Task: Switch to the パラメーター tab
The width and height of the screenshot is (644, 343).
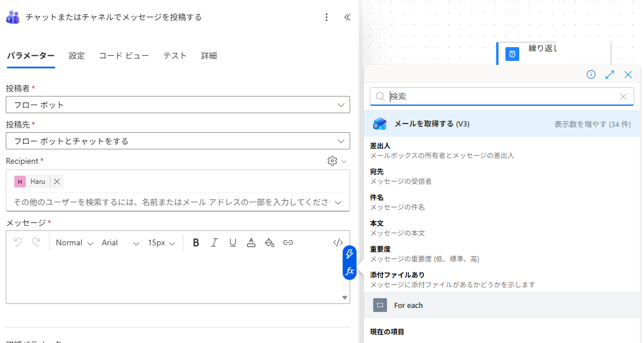Action: [x=31, y=56]
